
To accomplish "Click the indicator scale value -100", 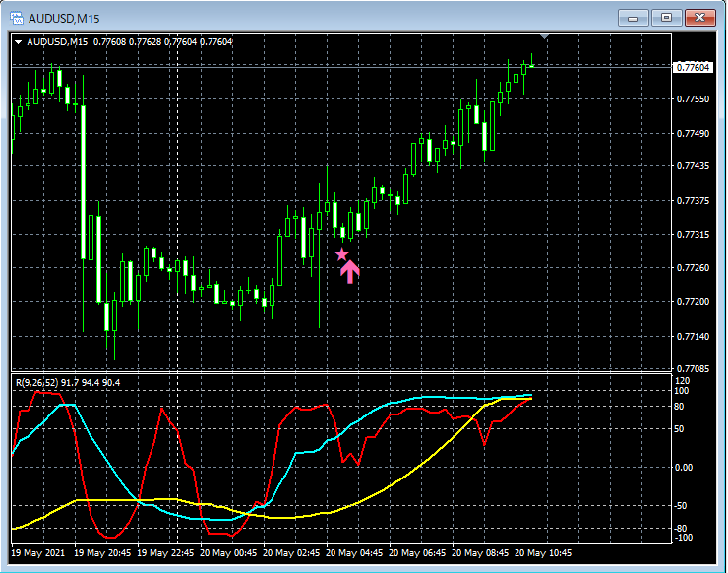I will (684, 538).
